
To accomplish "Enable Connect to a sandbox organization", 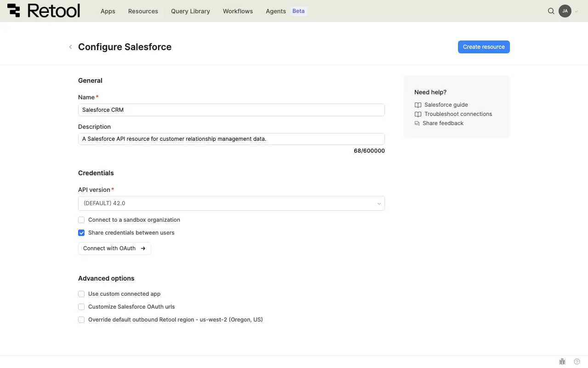I will pos(81,220).
